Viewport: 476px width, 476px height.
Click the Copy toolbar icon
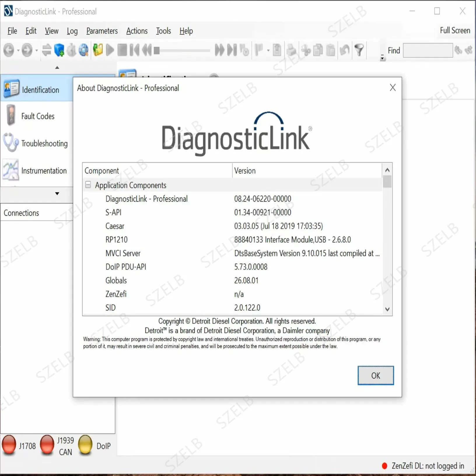(318, 50)
